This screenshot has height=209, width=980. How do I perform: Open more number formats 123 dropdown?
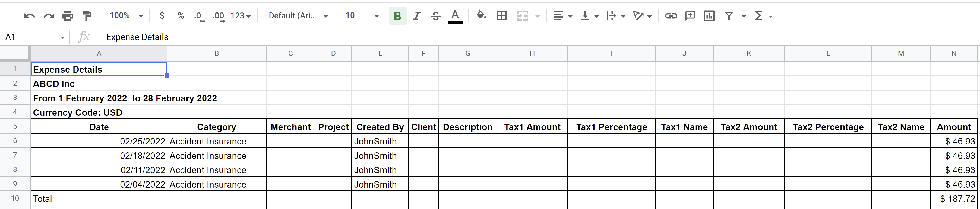(241, 16)
